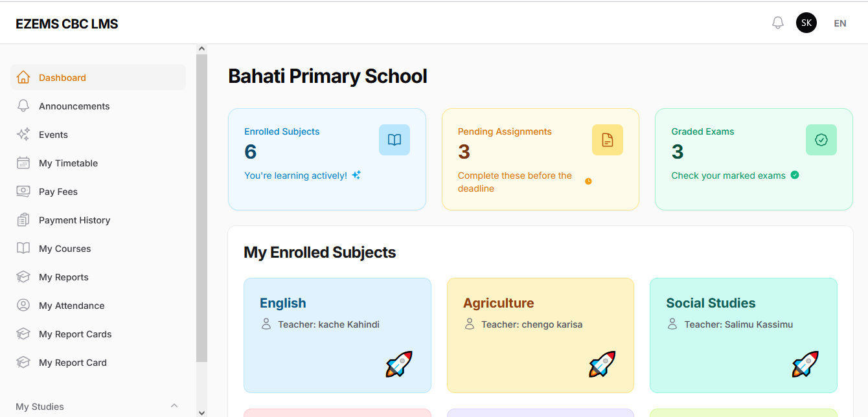
Task: Open the My Courses sidebar item
Action: click(x=65, y=249)
